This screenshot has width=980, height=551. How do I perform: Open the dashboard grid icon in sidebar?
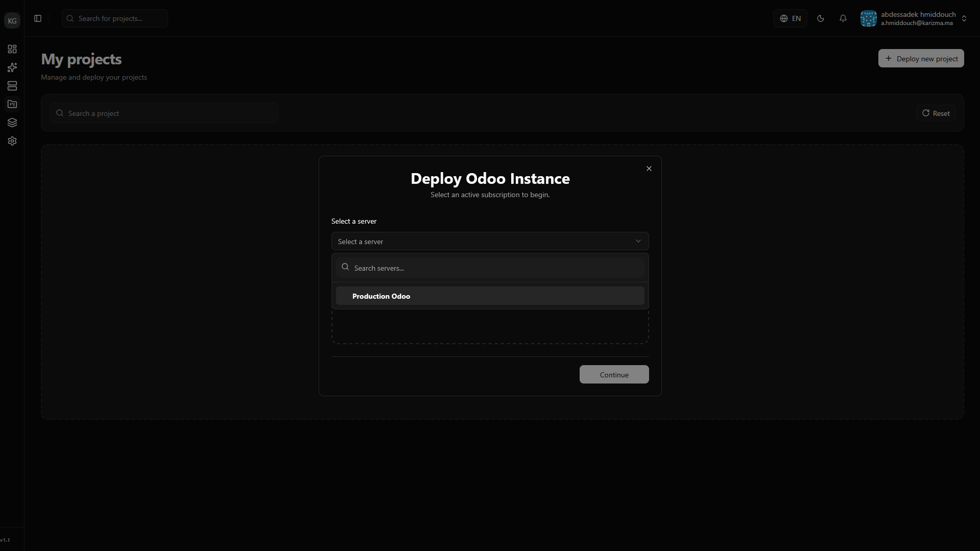(12, 49)
